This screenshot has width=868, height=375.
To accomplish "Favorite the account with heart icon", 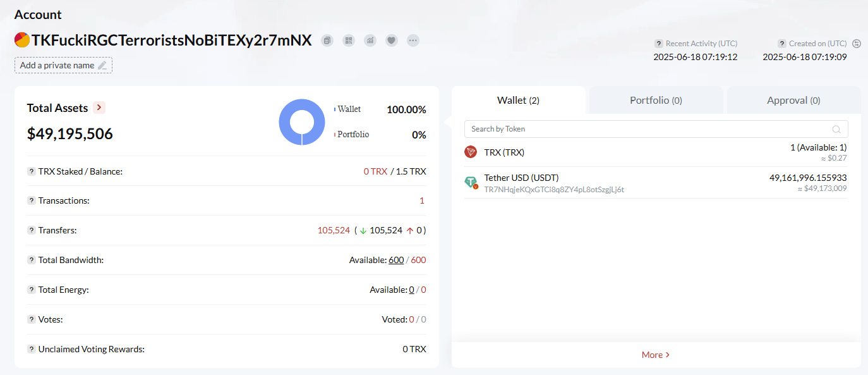I will click(x=392, y=40).
